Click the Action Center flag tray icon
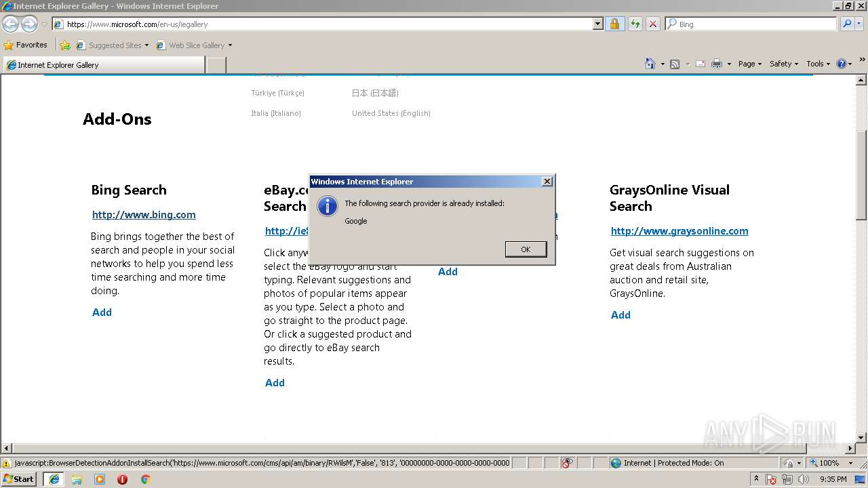The image size is (868, 488). click(772, 479)
